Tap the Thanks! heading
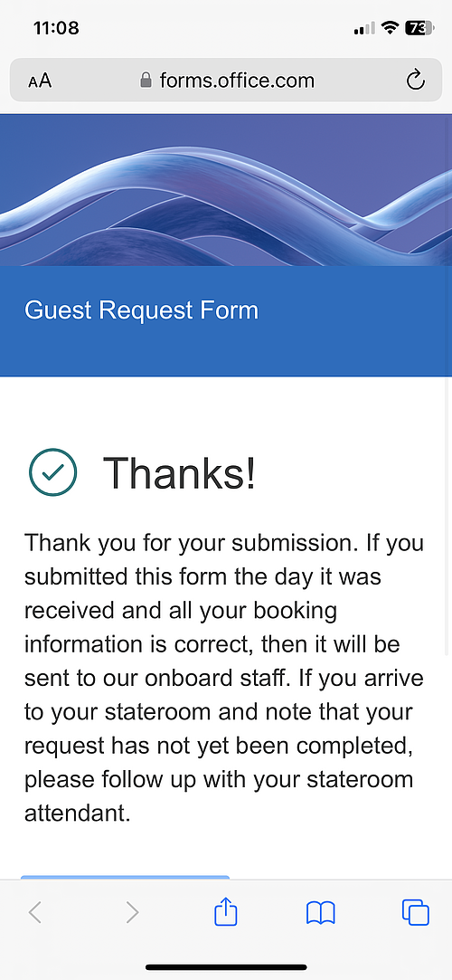The height and width of the screenshot is (980, 452). tap(179, 472)
